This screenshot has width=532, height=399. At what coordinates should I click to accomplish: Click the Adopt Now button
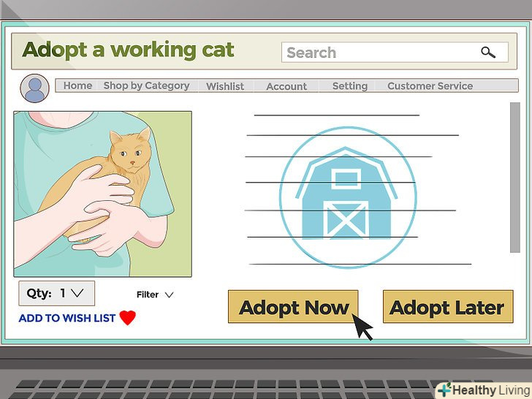tap(293, 307)
